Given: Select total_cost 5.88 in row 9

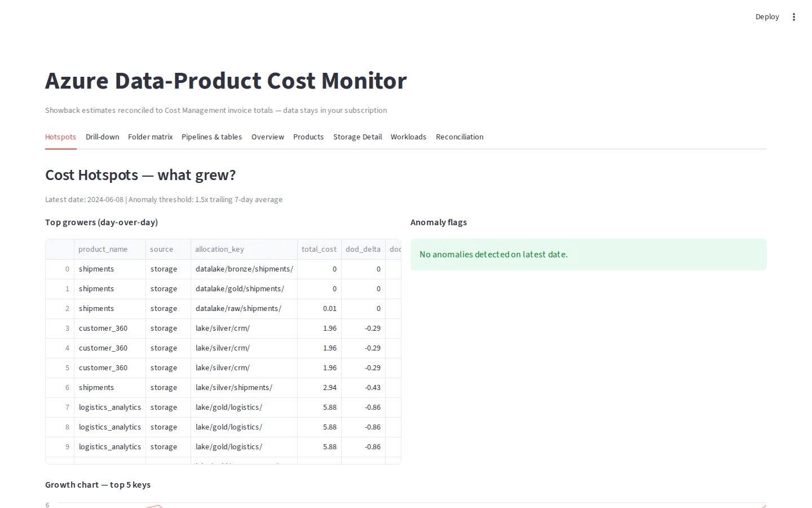Looking at the screenshot, I should coord(319,447).
